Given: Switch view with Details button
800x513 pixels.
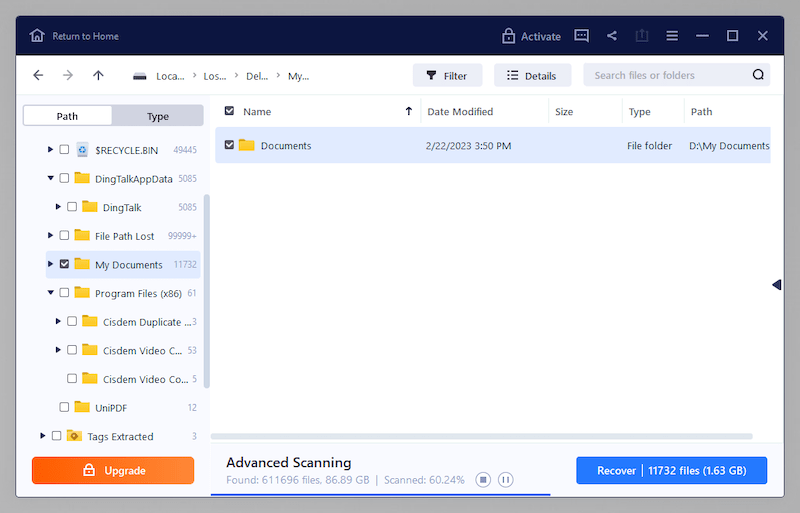Looking at the screenshot, I should (532, 76).
